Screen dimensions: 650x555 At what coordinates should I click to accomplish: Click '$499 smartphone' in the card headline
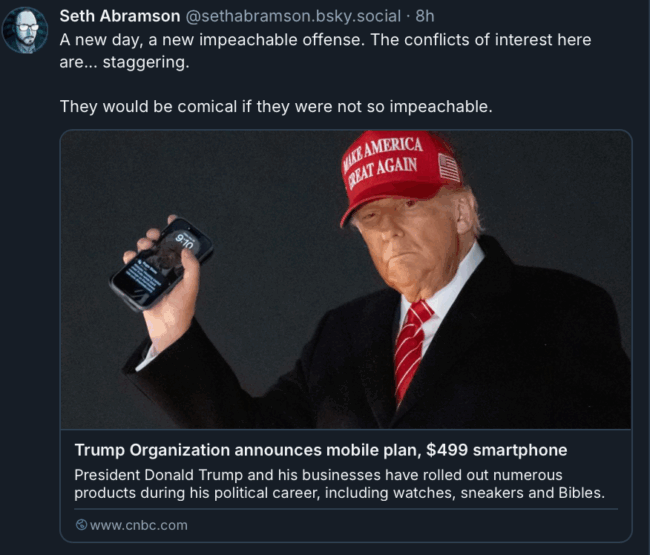[x=497, y=450]
